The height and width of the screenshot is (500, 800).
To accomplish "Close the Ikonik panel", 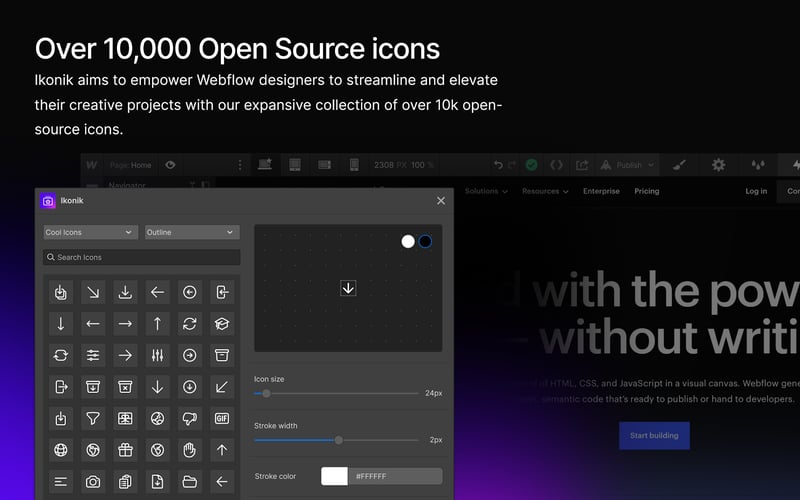I will pyautogui.click(x=441, y=201).
